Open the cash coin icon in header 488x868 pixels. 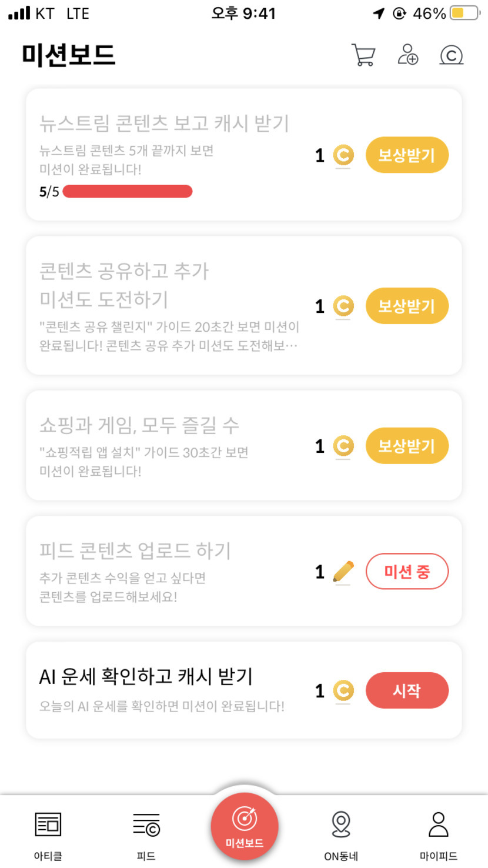pyautogui.click(x=452, y=55)
